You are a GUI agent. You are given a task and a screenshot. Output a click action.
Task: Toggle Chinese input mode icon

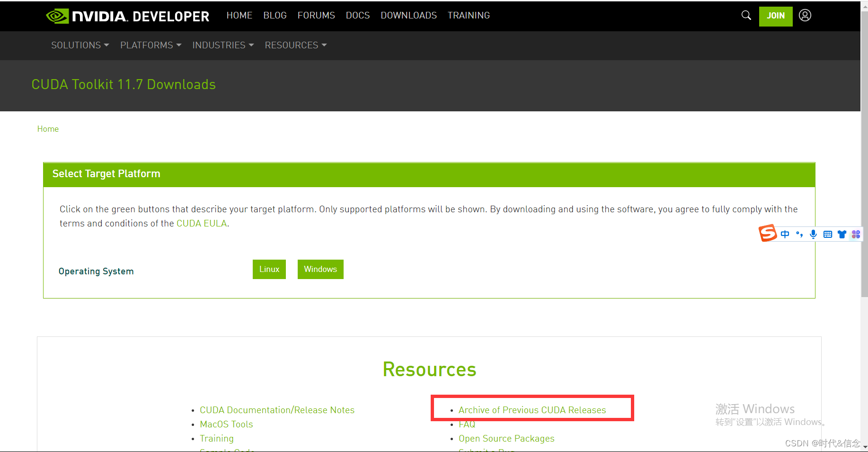[785, 234]
